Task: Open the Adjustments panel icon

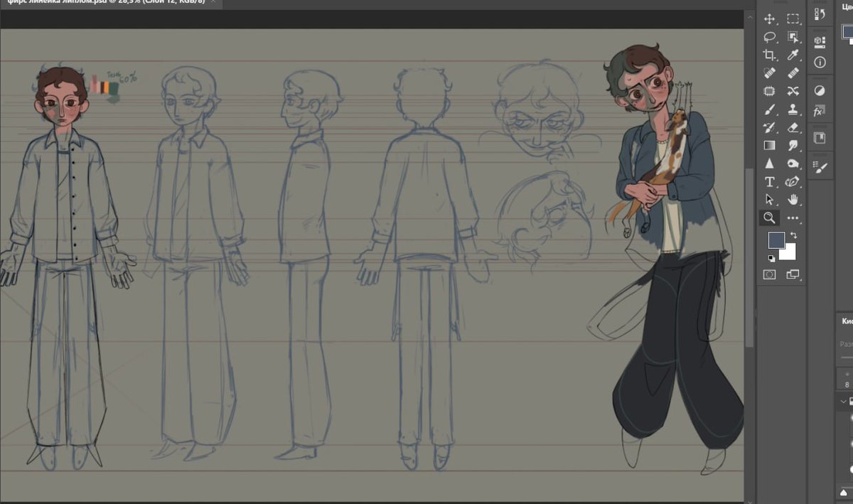Action: click(x=820, y=90)
